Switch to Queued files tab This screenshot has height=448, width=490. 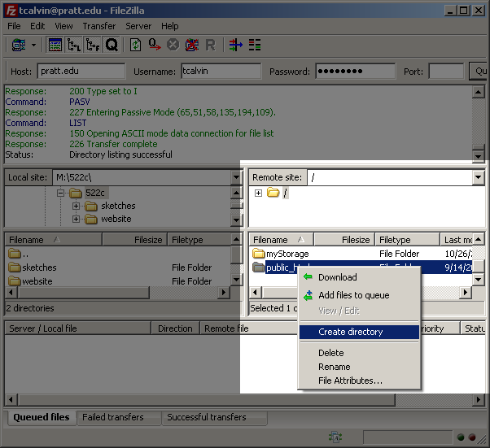(42, 417)
